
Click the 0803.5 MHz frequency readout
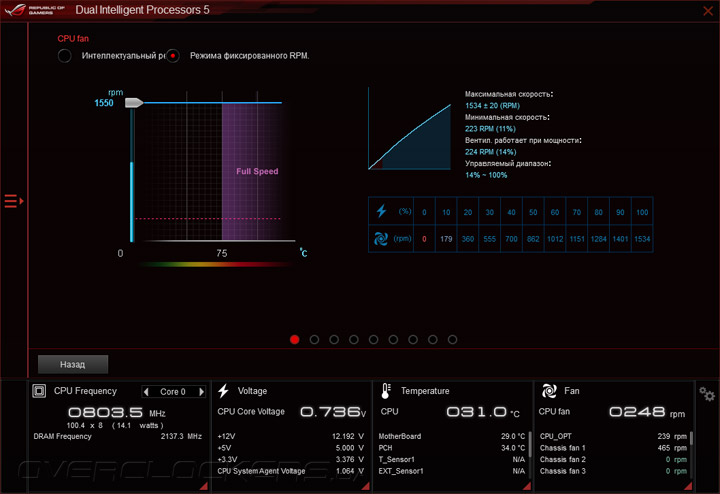coord(117,412)
